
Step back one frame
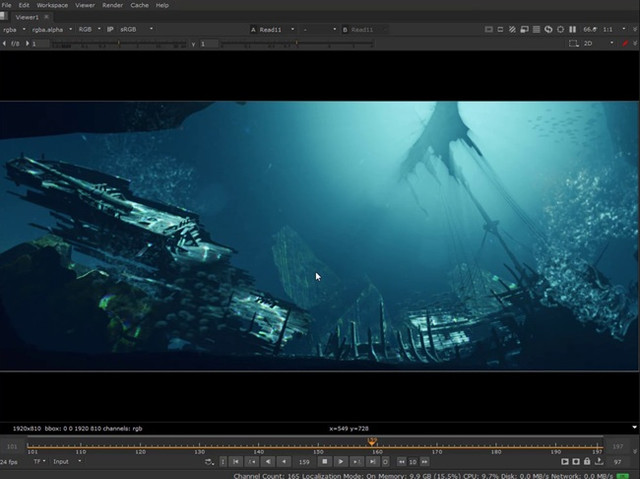click(284, 462)
